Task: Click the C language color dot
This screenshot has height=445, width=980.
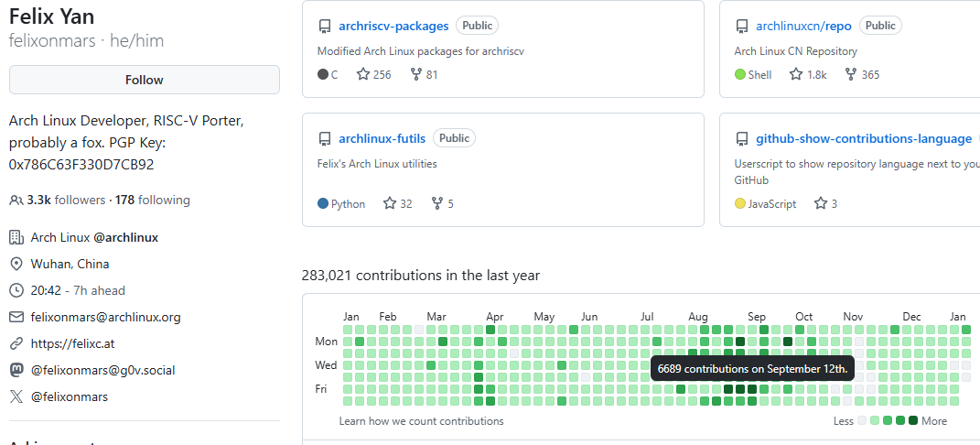Action: coord(323,75)
